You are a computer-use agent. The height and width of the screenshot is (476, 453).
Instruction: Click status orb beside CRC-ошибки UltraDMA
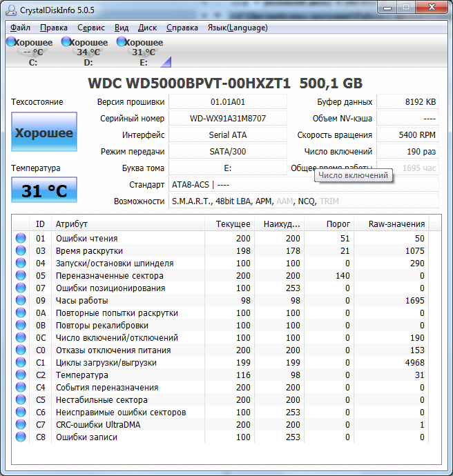[x=21, y=425]
